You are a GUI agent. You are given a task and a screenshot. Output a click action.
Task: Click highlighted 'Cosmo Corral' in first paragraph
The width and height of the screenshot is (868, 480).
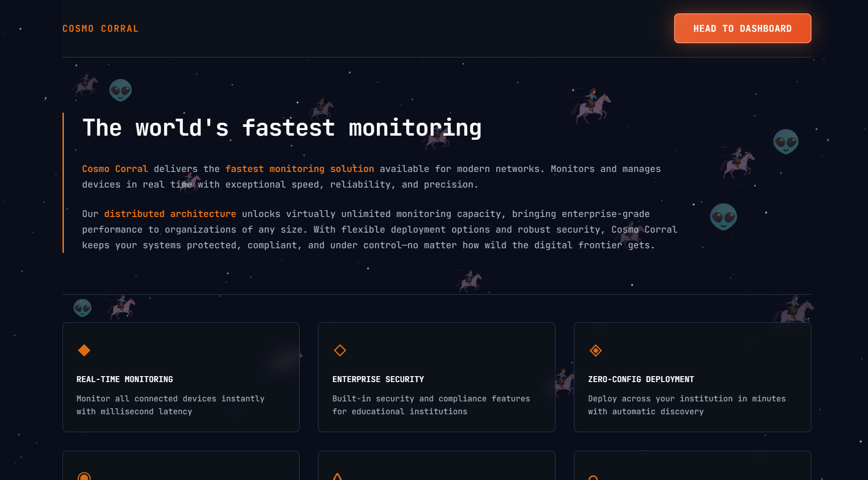click(x=115, y=169)
